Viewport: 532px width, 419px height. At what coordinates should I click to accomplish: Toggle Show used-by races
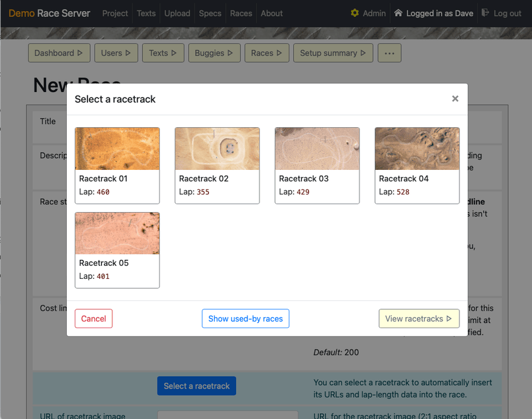(x=245, y=318)
